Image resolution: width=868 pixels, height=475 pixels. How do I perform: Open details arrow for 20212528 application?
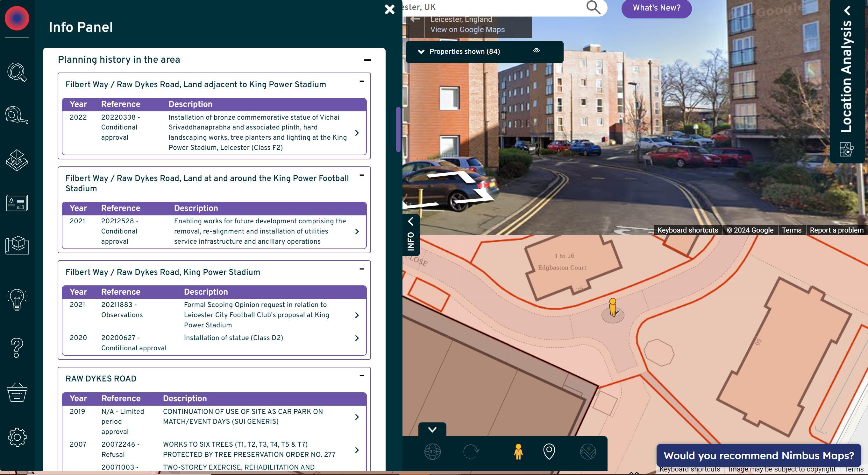pyautogui.click(x=357, y=232)
